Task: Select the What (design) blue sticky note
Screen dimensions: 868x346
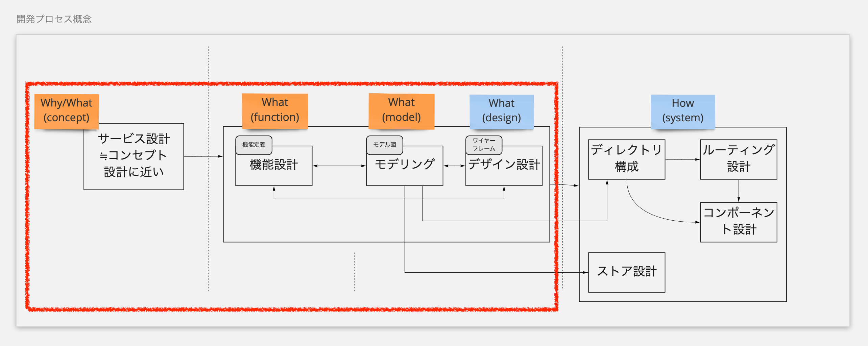Action: coord(501,110)
